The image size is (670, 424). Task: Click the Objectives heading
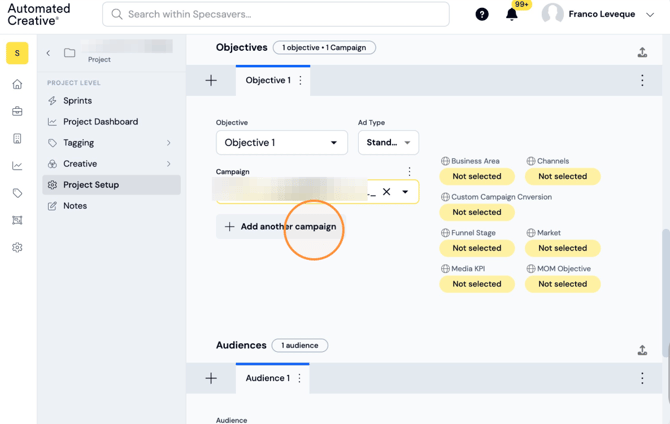click(241, 47)
